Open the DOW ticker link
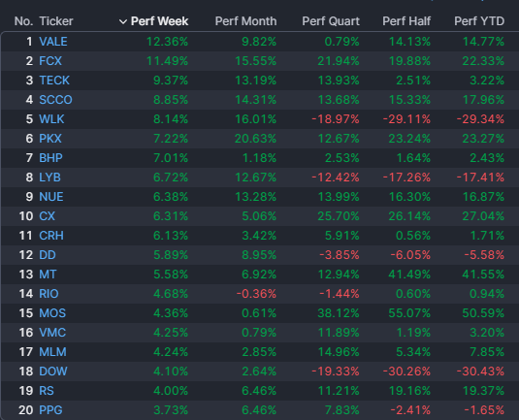This screenshot has width=519, height=420. (x=53, y=372)
